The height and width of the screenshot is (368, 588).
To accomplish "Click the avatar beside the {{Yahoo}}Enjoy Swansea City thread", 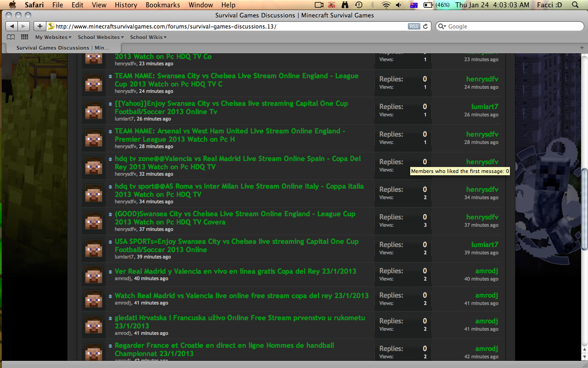I will pyautogui.click(x=94, y=111).
